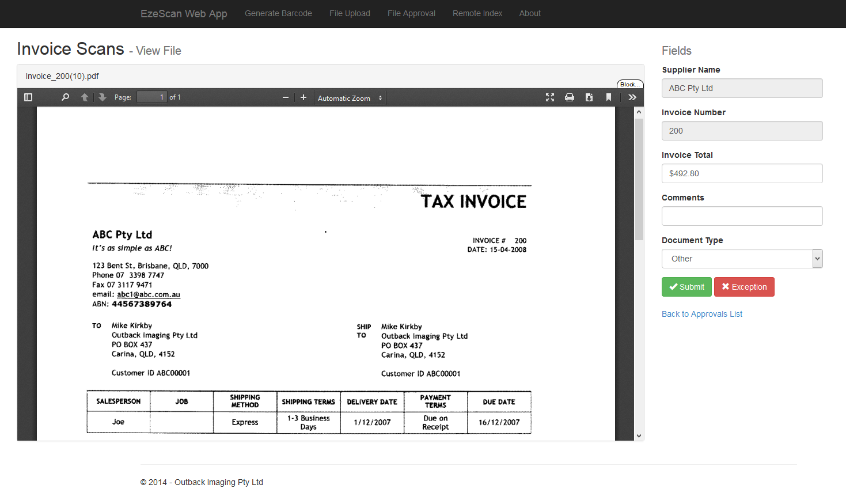Open the find-in-document search tool
Image resolution: width=846 pixels, height=504 pixels.
pos(65,97)
